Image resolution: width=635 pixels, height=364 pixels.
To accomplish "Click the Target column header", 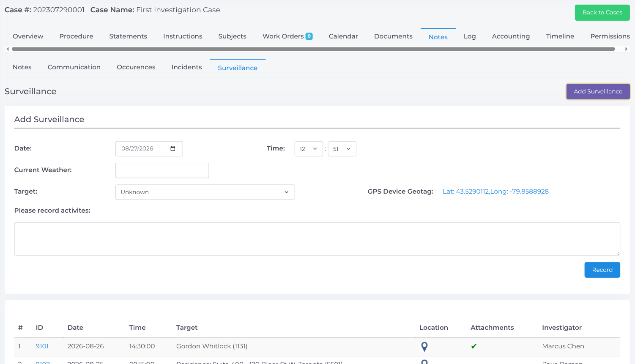I will [187, 328].
